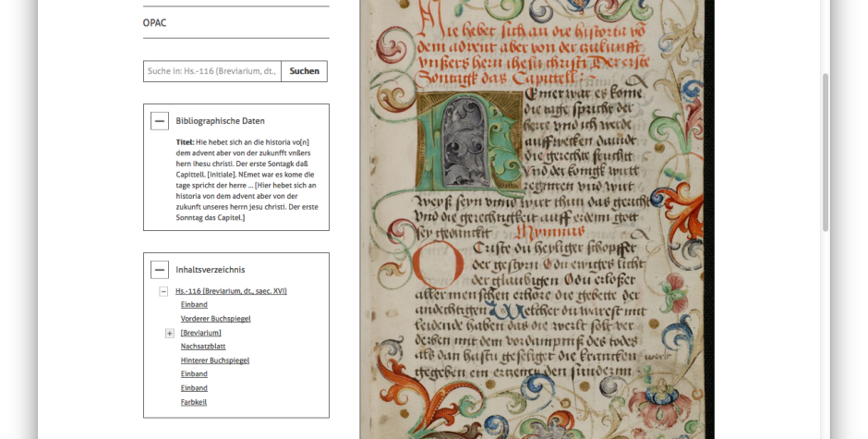The image size is (868, 439).
Task: Collapse the Bibliographische Daten panel
Action: [160, 121]
